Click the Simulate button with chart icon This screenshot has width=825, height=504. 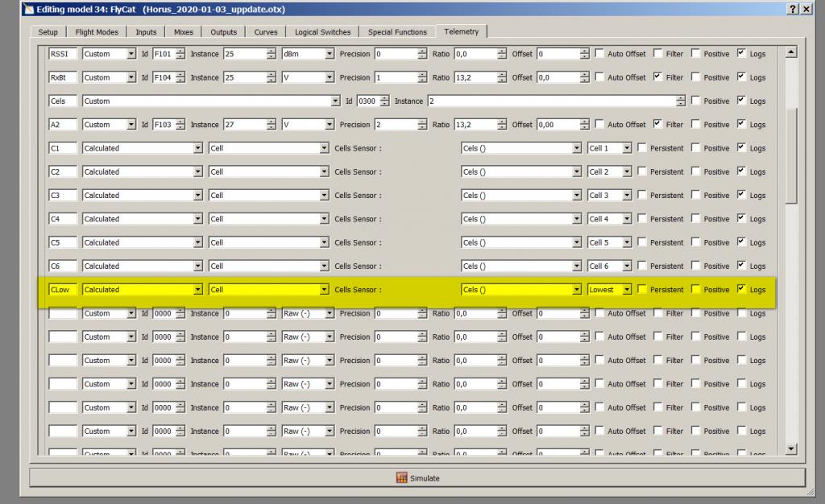(417, 477)
